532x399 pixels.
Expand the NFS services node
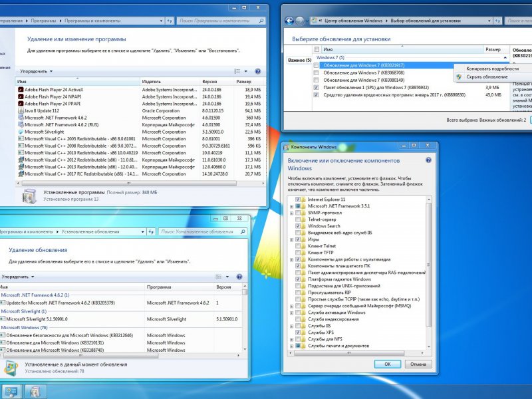pos(291,339)
